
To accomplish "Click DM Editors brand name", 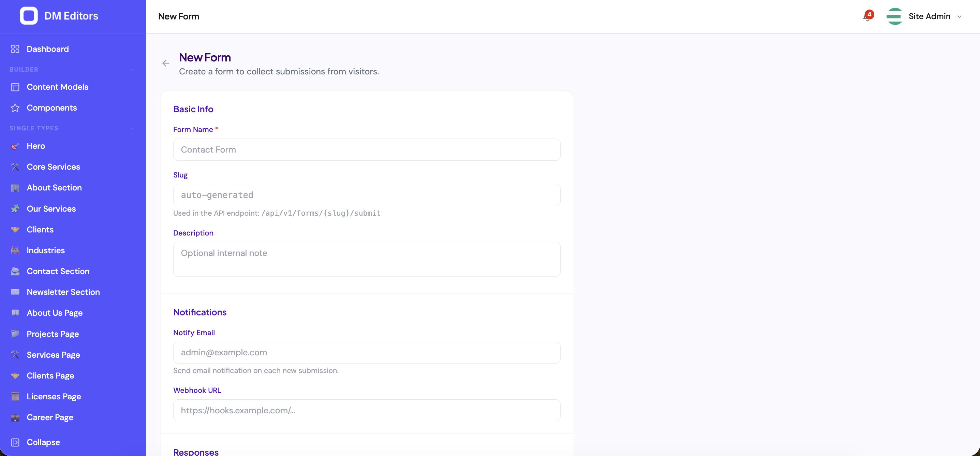I will [71, 16].
